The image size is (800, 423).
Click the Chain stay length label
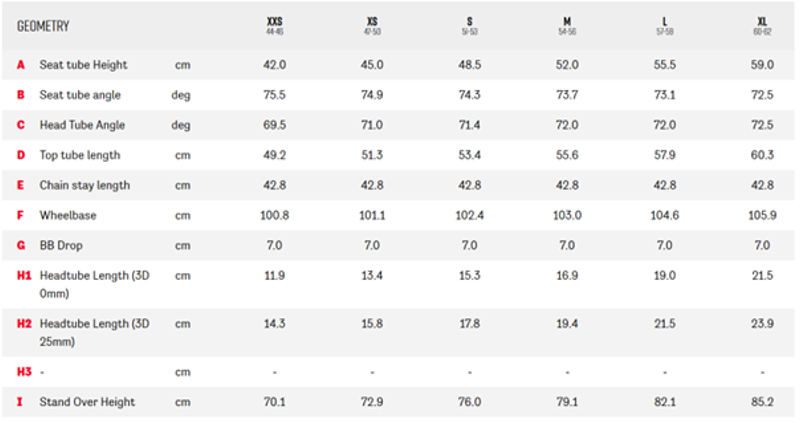click(85, 185)
